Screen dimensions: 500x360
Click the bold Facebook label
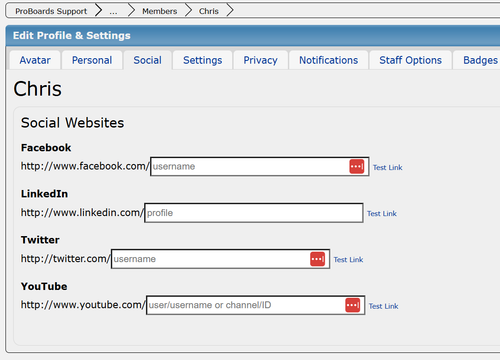click(46, 148)
